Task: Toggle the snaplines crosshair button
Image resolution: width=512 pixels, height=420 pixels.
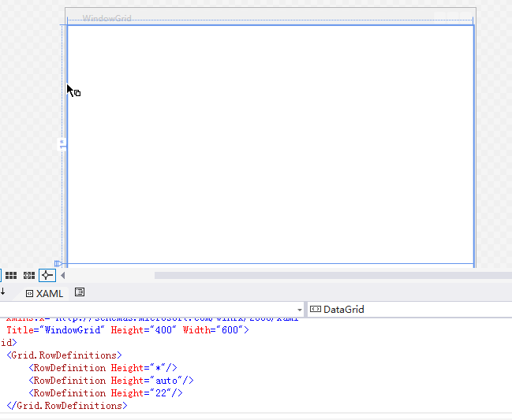Action: [x=47, y=275]
